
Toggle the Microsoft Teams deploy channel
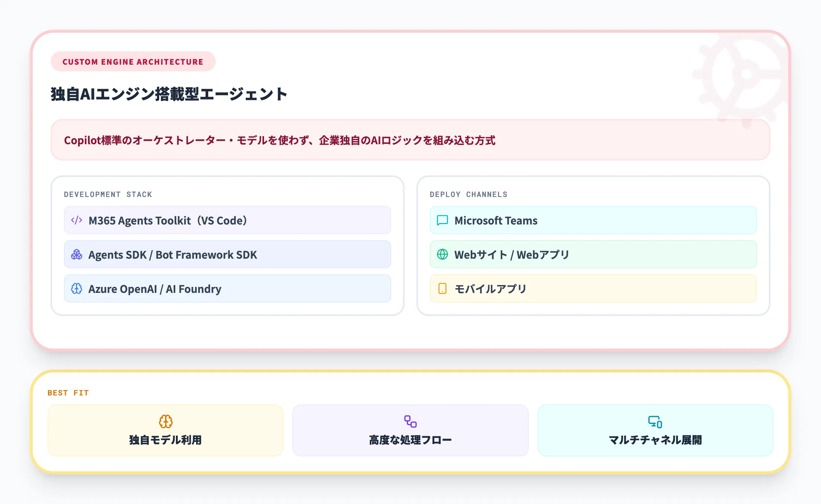coord(593,220)
